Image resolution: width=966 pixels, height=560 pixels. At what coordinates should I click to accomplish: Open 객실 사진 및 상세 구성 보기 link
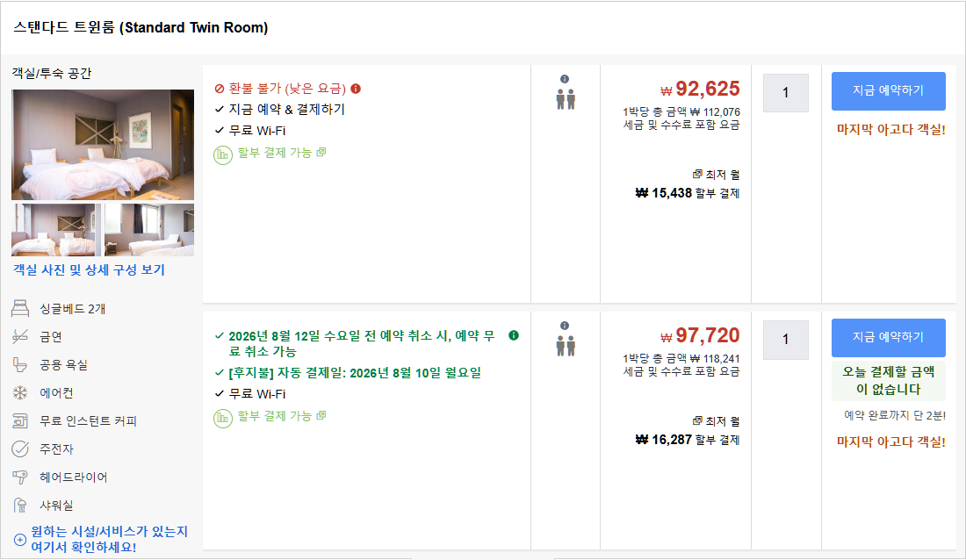coord(90,269)
